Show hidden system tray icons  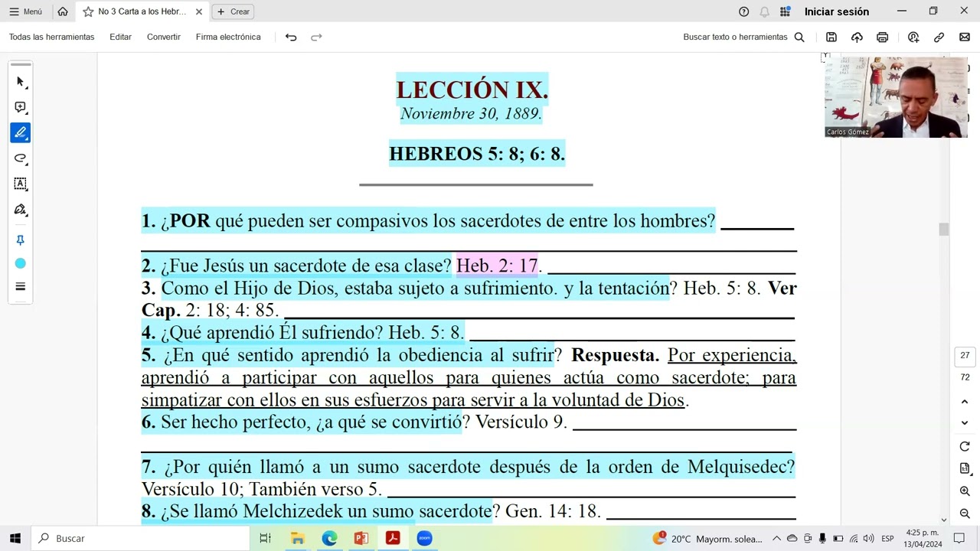pyautogui.click(x=776, y=539)
